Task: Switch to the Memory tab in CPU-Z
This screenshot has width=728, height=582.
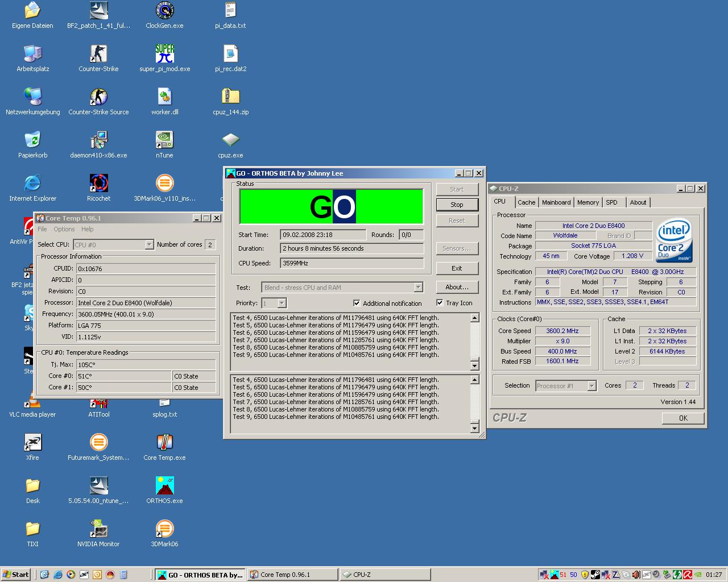Action: click(x=588, y=202)
